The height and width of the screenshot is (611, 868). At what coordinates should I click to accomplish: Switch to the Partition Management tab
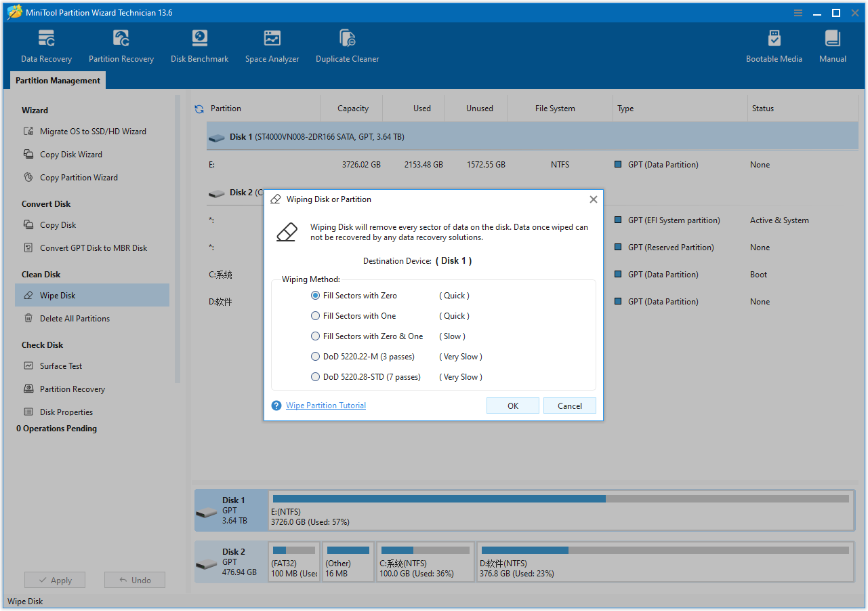point(57,80)
